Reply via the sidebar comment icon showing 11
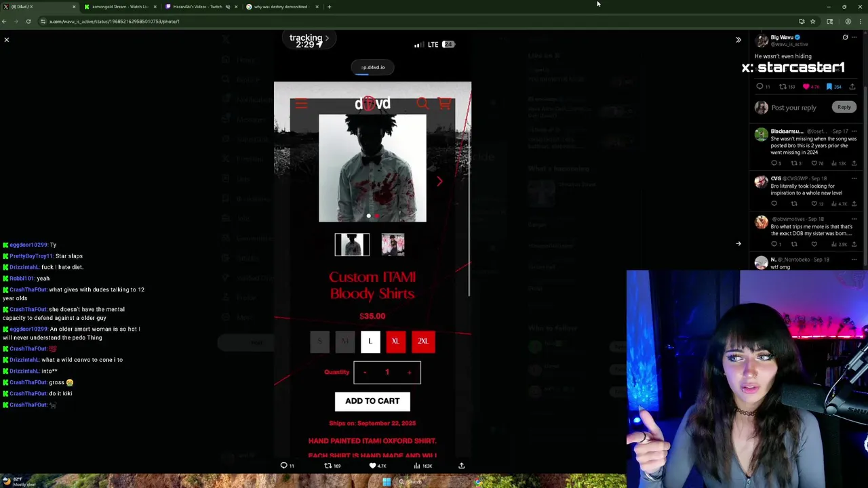This screenshot has height=488, width=868. click(x=759, y=87)
